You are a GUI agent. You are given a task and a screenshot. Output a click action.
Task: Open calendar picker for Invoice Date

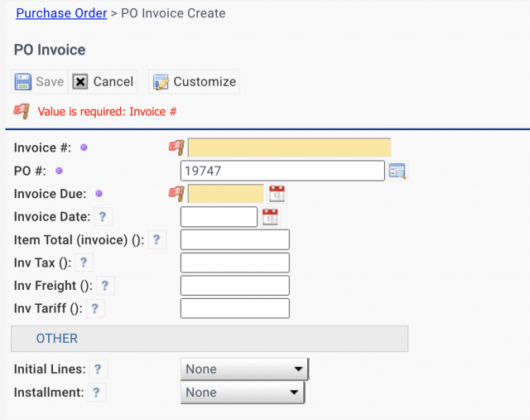point(270,217)
